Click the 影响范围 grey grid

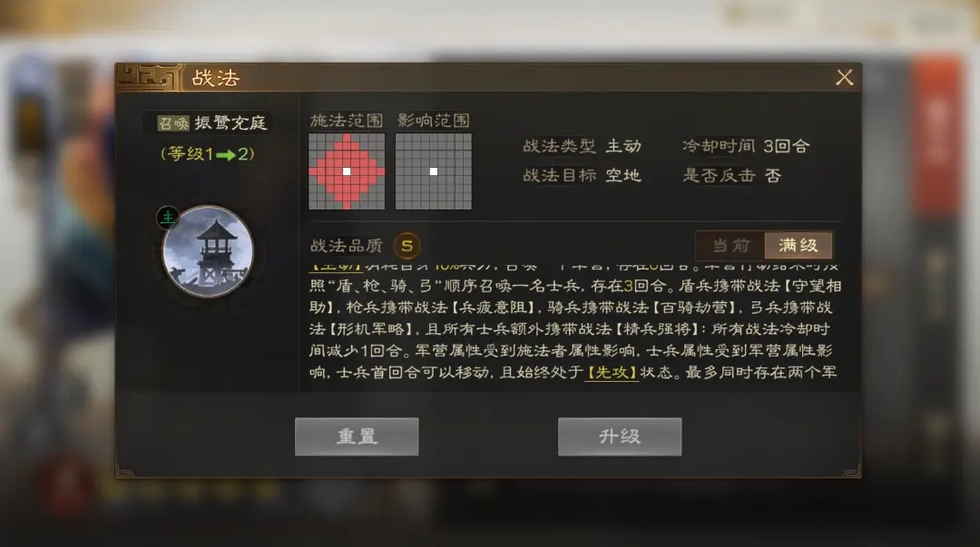[x=433, y=171]
